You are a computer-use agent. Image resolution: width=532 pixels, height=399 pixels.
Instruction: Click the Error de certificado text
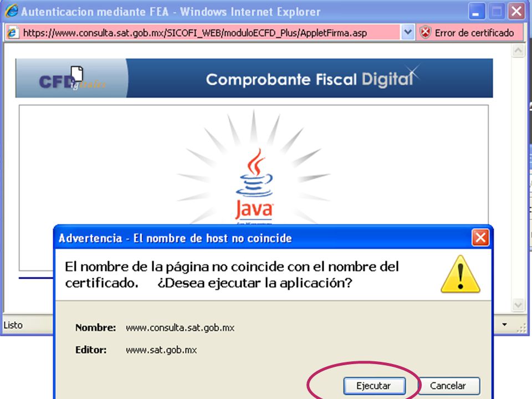coord(474,33)
